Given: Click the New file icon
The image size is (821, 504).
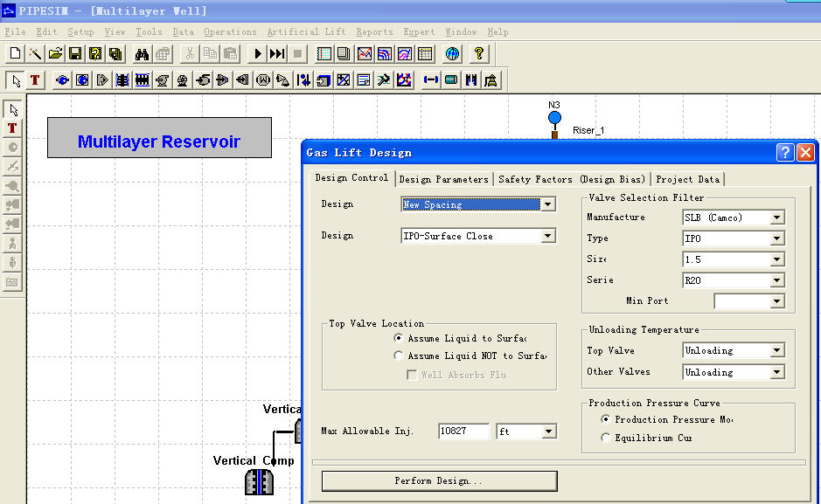Looking at the screenshot, I should pyautogui.click(x=15, y=54).
